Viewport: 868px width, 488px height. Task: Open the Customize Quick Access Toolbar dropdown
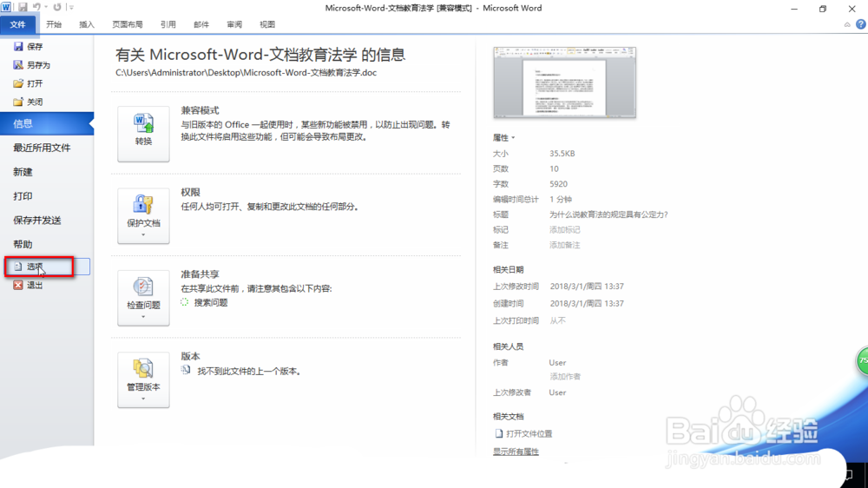pyautogui.click(x=71, y=7)
